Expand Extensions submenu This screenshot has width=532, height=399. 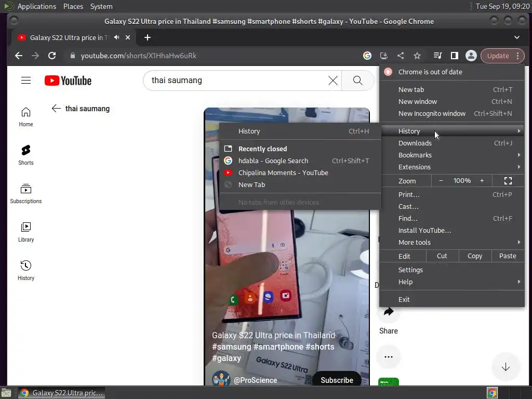(452, 167)
